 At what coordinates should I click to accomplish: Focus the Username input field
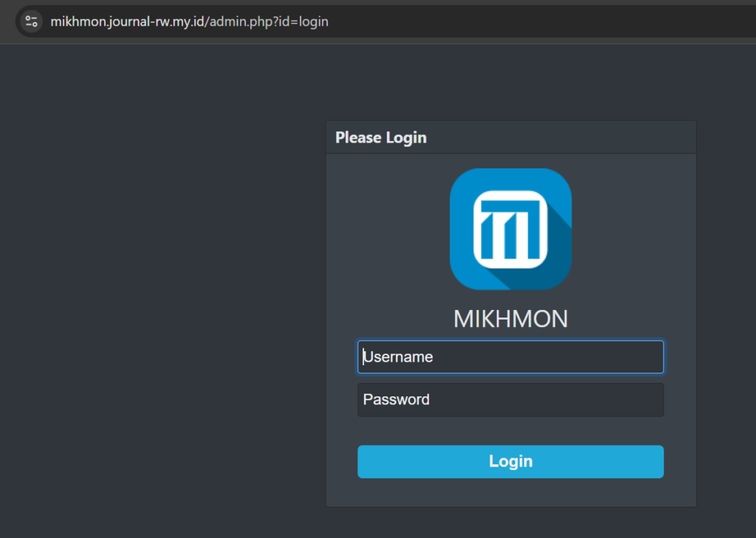[x=511, y=356]
